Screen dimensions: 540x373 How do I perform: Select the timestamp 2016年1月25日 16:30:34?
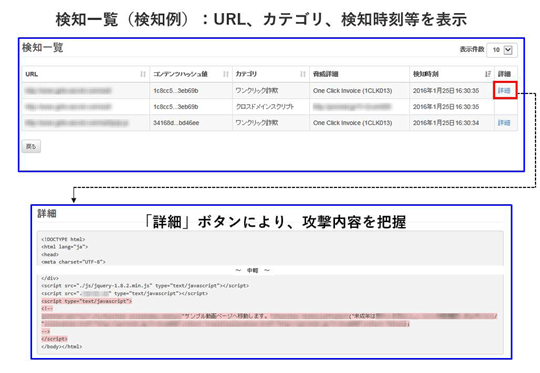tap(446, 123)
